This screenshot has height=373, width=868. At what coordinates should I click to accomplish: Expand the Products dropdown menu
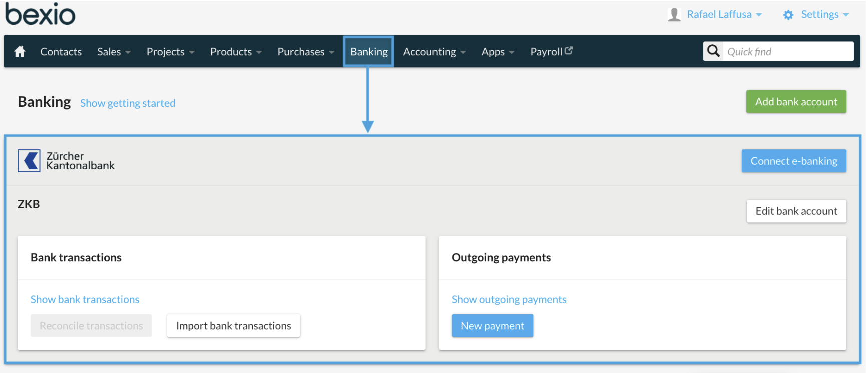coord(236,52)
